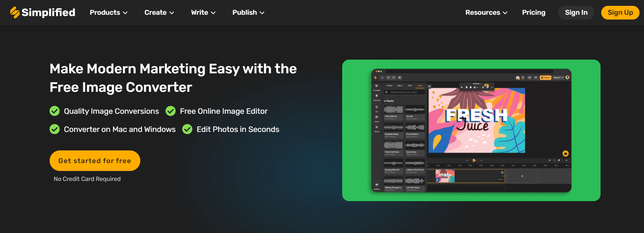Play the 'Sunny Days' audio track

415,145
